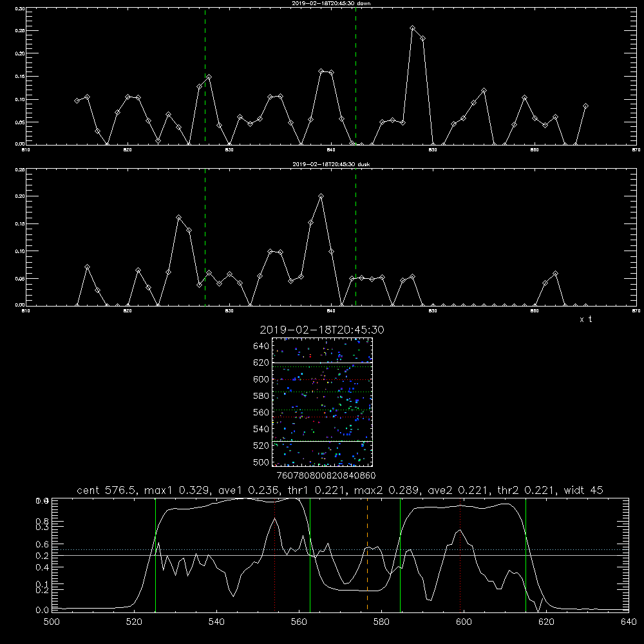Select "max1 0.329" in the statistics line
Viewport: 644px width, 644px height.
point(178,490)
